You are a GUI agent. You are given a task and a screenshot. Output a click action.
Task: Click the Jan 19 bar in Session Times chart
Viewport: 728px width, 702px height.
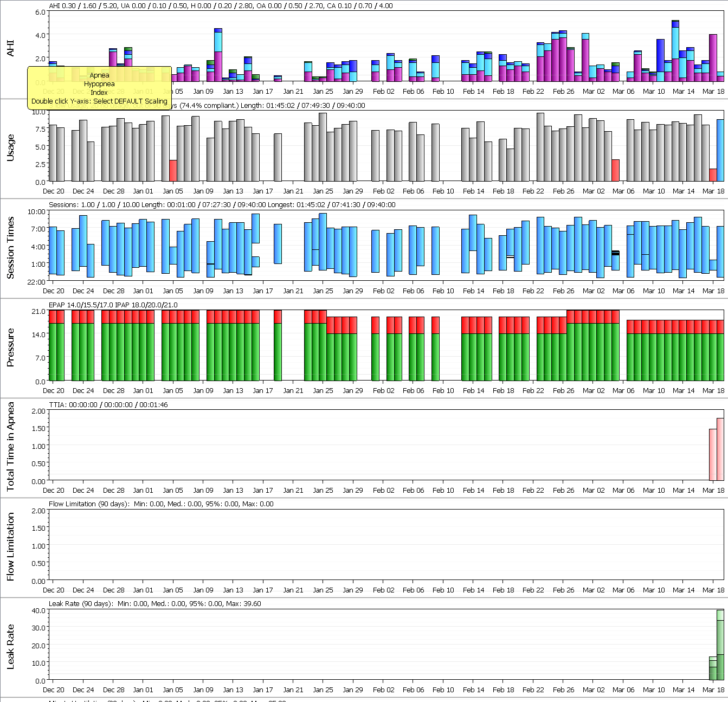[x=278, y=243]
